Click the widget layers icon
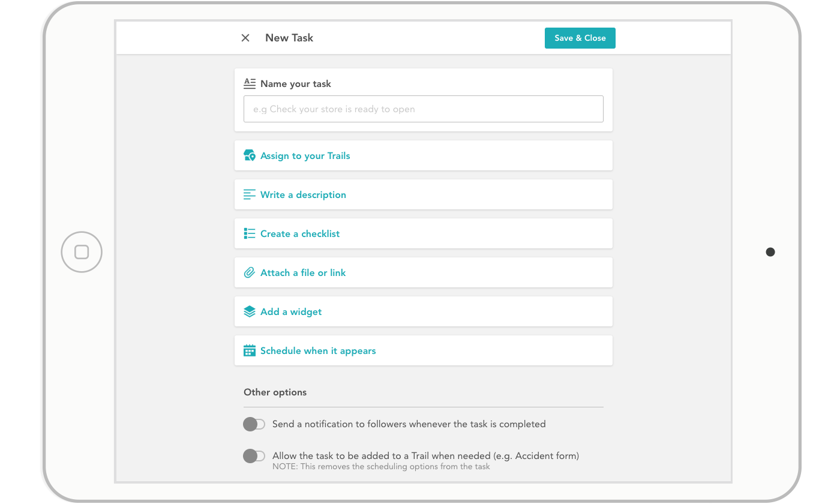Image resolution: width=840 pixels, height=504 pixels. (x=249, y=311)
